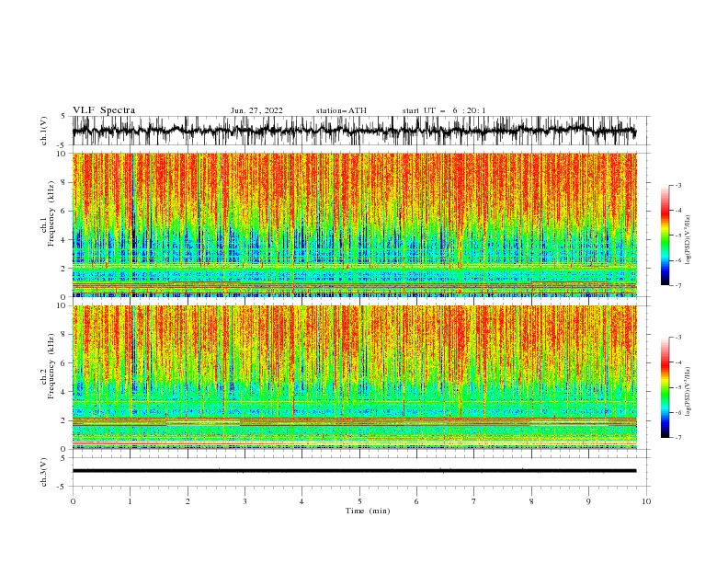
Task: Click the ch.3 voltage flat trace
Action: (x=355, y=471)
